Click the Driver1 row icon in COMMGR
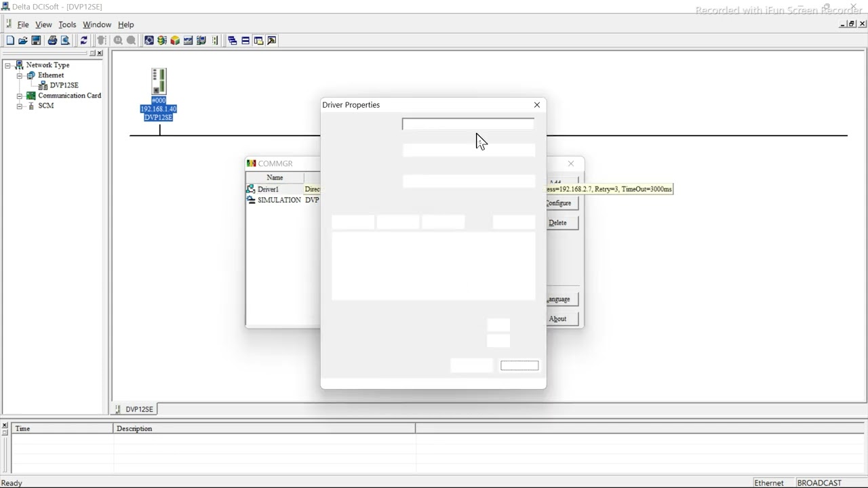Viewport: 868px width, 488px height. pyautogui.click(x=251, y=189)
